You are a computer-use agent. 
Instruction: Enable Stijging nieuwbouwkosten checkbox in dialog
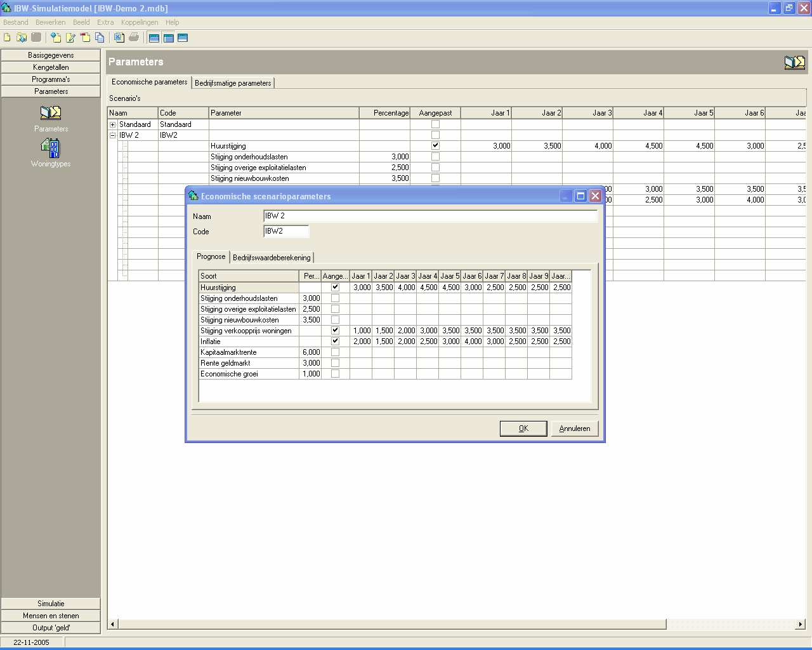pyautogui.click(x=335, y=319)
